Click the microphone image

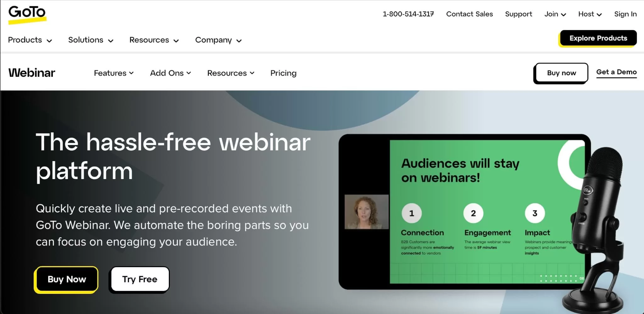click(x=594, y=230)
